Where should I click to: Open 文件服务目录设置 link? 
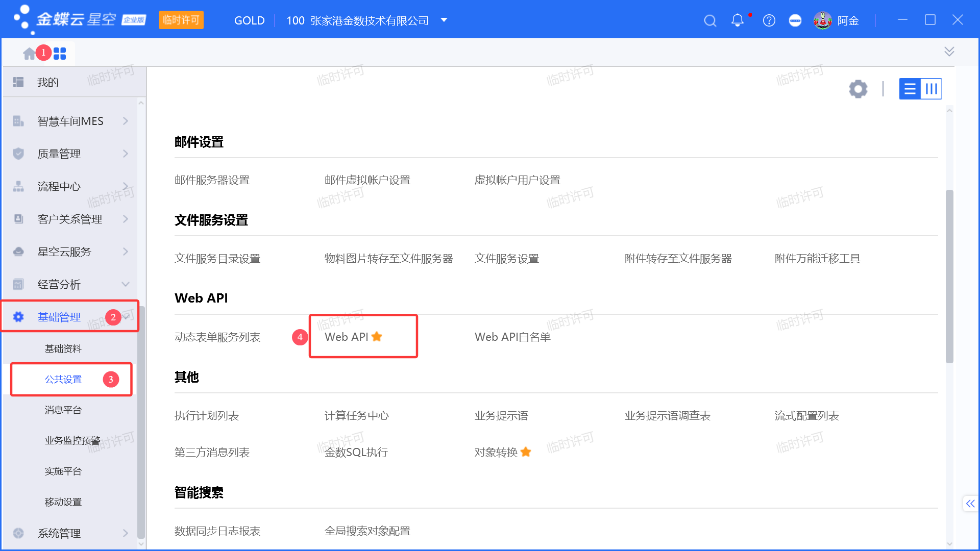(217, 259)
